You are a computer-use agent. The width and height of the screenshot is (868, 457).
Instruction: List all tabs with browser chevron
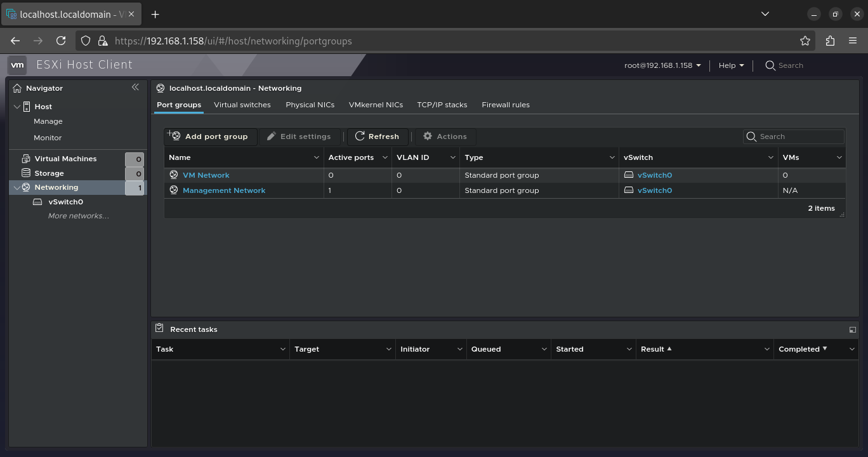pyautogui.click(x=765, y=14)
